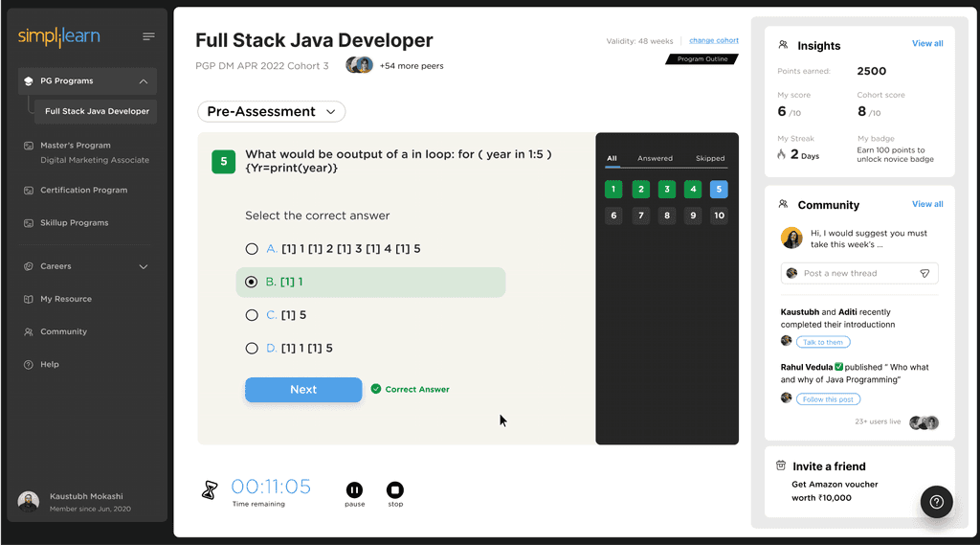Click the Master's Program sidebar icon
Viewport: 980px width, 545px height.
(28, 146)
